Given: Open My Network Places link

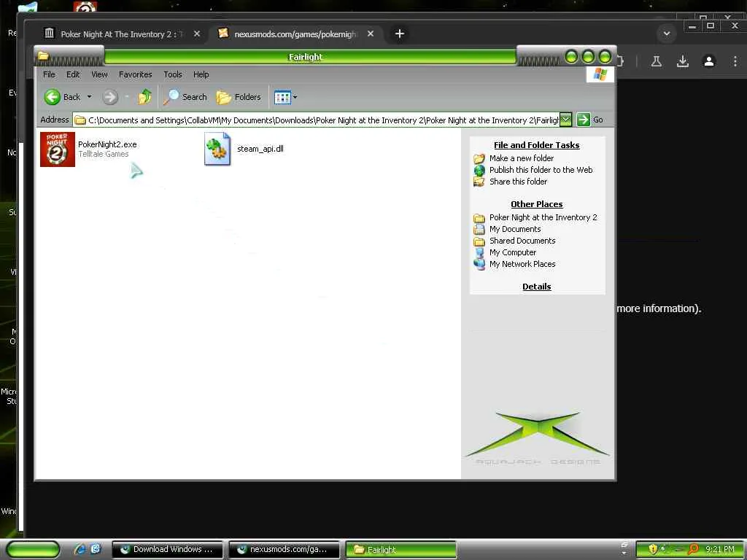Looking at the screenshot, I should coord(522,264).
